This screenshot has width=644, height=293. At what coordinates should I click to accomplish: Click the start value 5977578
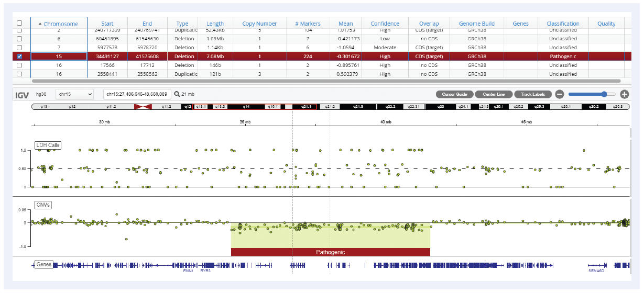coord(107,47)
